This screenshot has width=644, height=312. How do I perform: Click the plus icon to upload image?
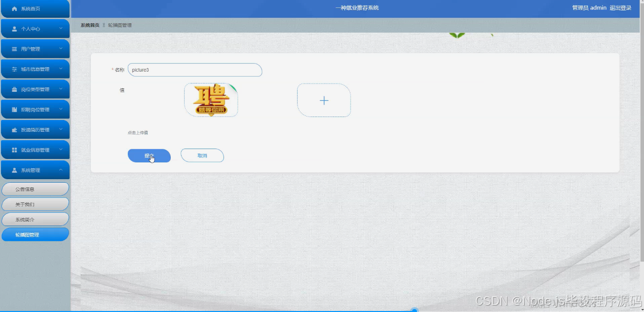coord(324,100)
